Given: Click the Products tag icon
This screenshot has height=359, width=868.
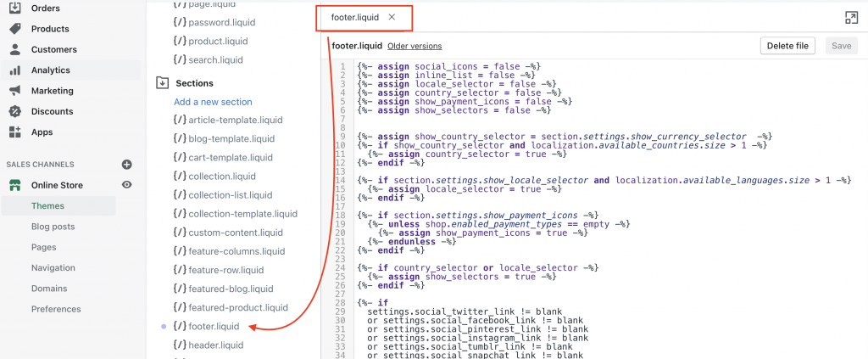Looking at the screenshot, I should pyautogui.click(x=15, y=29).
